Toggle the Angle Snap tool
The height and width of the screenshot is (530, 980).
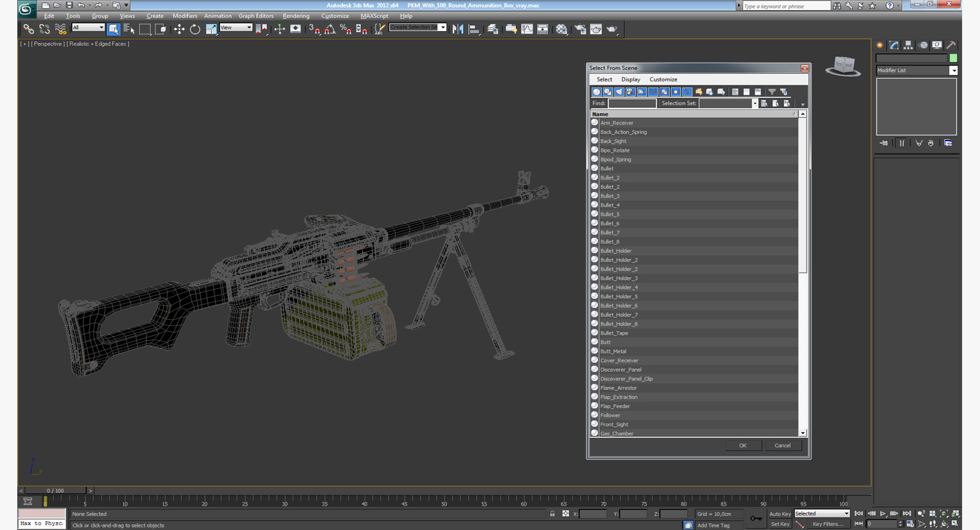tap(330, 29)
